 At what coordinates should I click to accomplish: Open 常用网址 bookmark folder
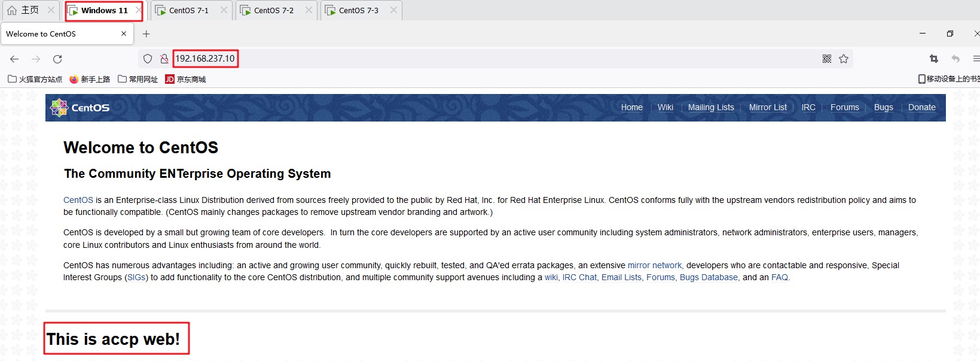pyautogui.click(x=138, y=79)
